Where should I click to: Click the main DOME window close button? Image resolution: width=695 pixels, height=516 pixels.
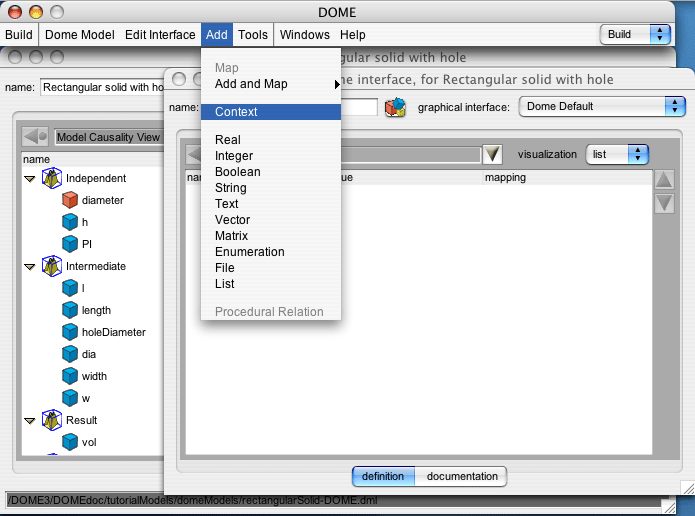[15, 12]
